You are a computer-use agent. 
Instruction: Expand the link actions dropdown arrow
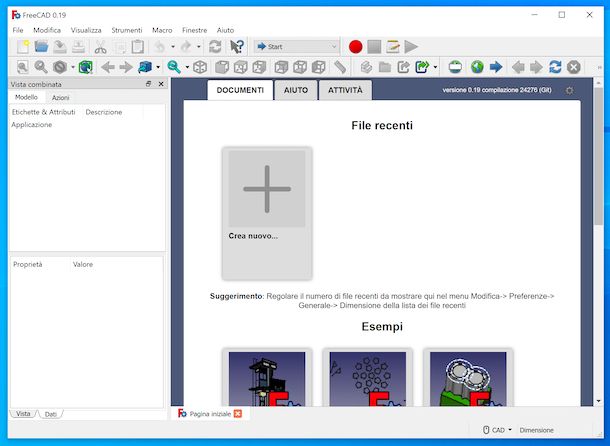(435, 67)
